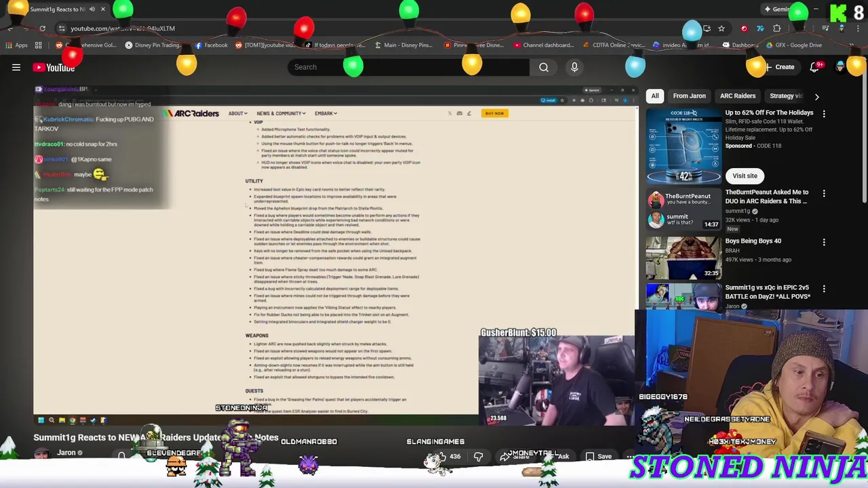Open options menu for Boys Being Boys 40
The image size is (868, 488).
[824, 242]
